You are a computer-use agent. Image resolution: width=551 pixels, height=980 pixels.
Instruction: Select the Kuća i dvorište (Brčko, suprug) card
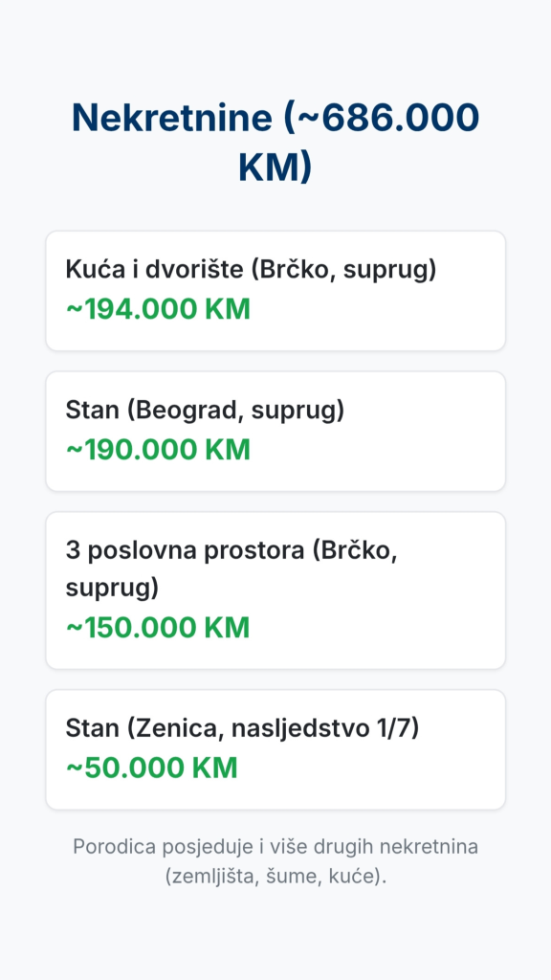(x=275, y=291)
